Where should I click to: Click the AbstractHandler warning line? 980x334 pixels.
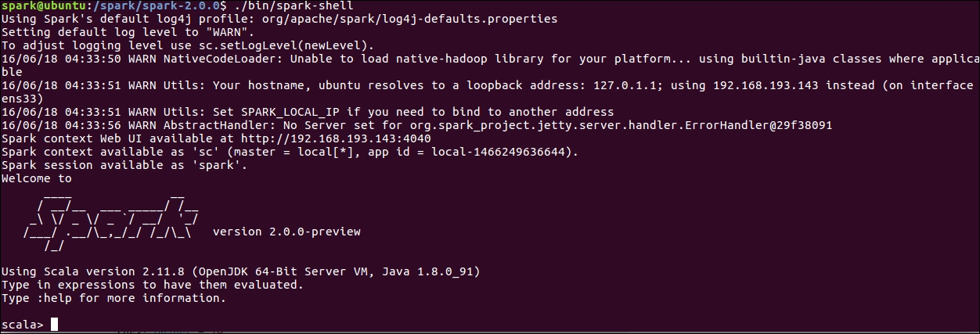pos(416,125)
